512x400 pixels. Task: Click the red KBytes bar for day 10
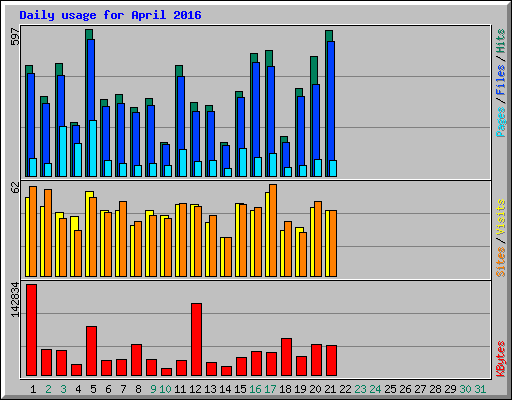pyautogui.click(x=166, y=372)
